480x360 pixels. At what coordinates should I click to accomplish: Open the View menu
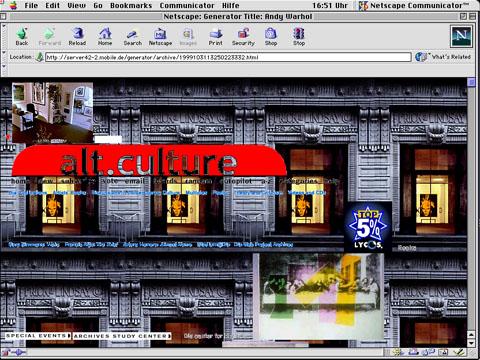pos(76,6)
